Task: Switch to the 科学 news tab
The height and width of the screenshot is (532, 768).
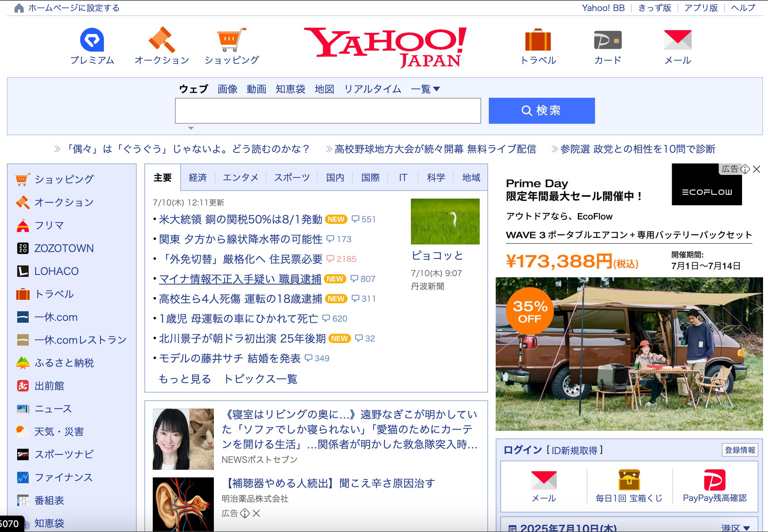Action: 436,178
